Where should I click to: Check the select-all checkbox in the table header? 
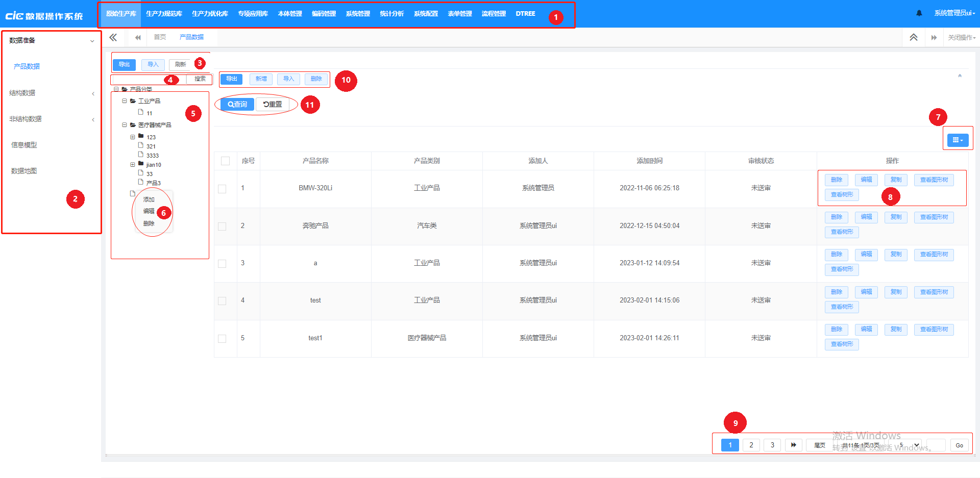pos(225,161)
